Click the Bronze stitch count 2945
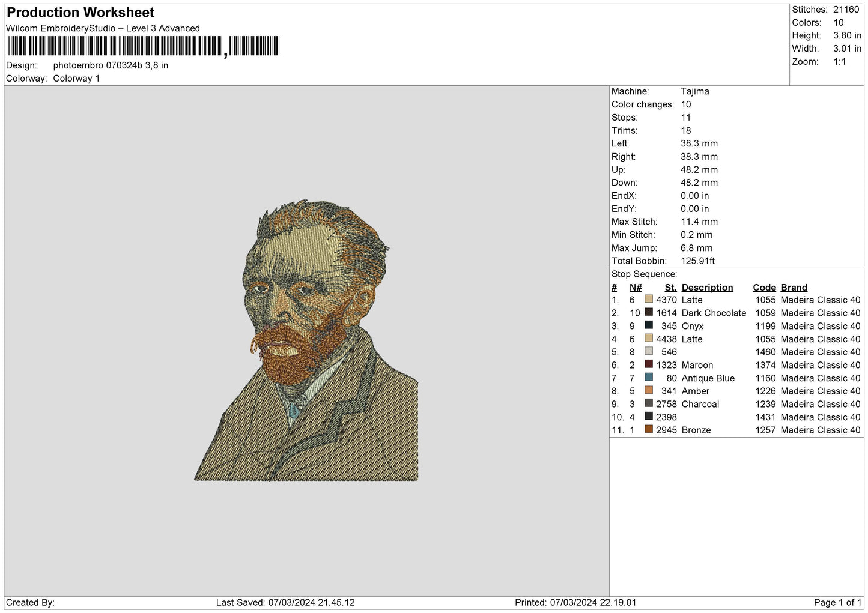 pyautogui.click(x=666, y=430)
